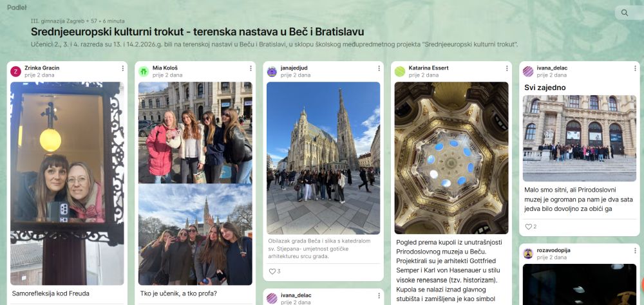Open three-dot menu on Mia Kološ's post
644x305 pixels.
click(x=251, y=68)
